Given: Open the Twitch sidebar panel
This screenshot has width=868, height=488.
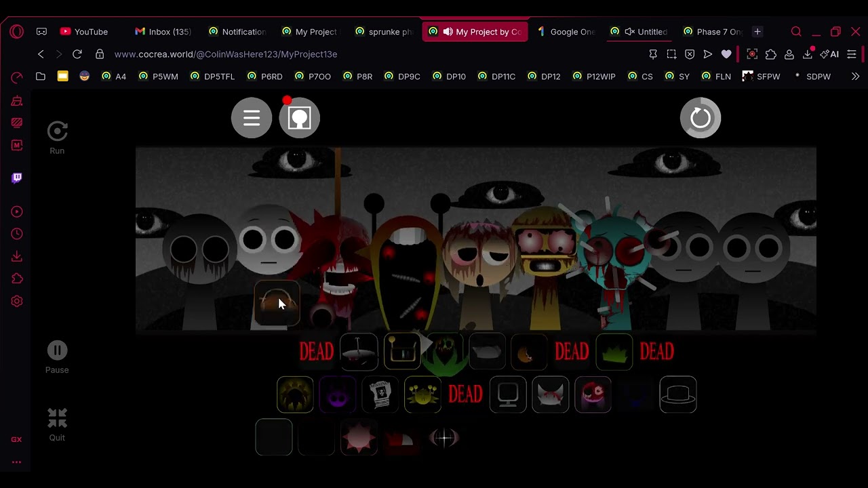Looking at the screenshot, I should click(17, 178).
